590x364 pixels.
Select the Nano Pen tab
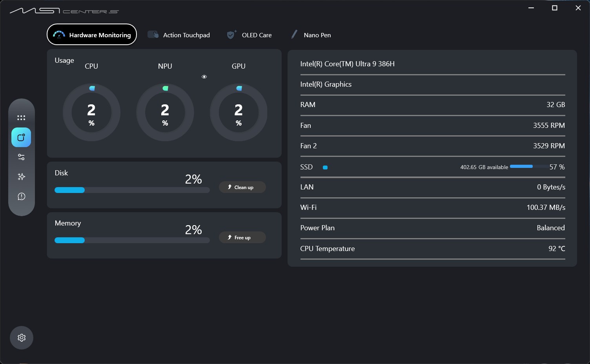pos(311,35)
